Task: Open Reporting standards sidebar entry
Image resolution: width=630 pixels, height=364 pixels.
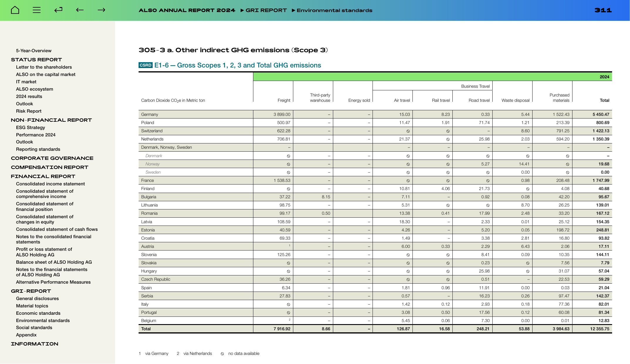Action: pos(38,149)
